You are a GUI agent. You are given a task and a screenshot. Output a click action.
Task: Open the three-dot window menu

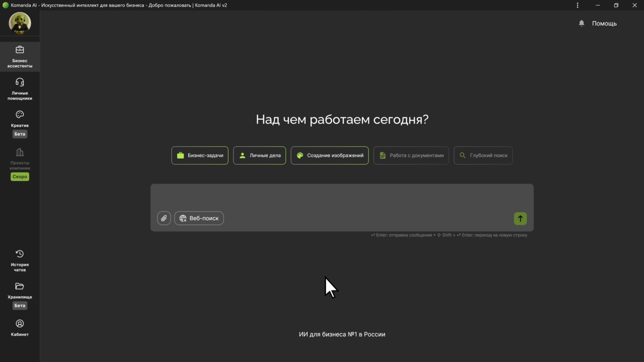click(x=577, y=5)
